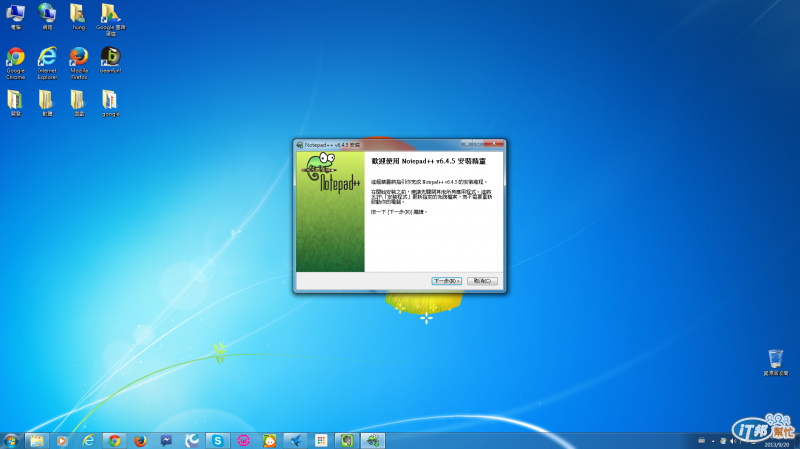
Task: Open the colorful grid taskbar icon
Action: tap(321, 441)
